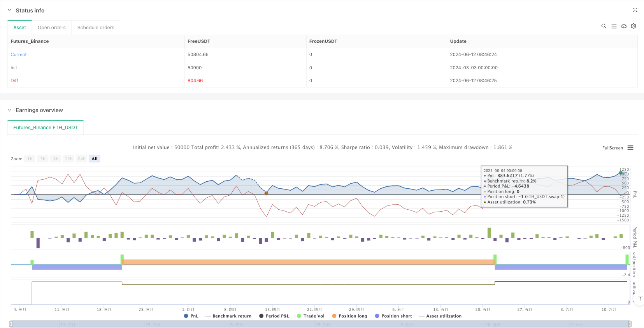Open the table density list icon

click(614, 26)
